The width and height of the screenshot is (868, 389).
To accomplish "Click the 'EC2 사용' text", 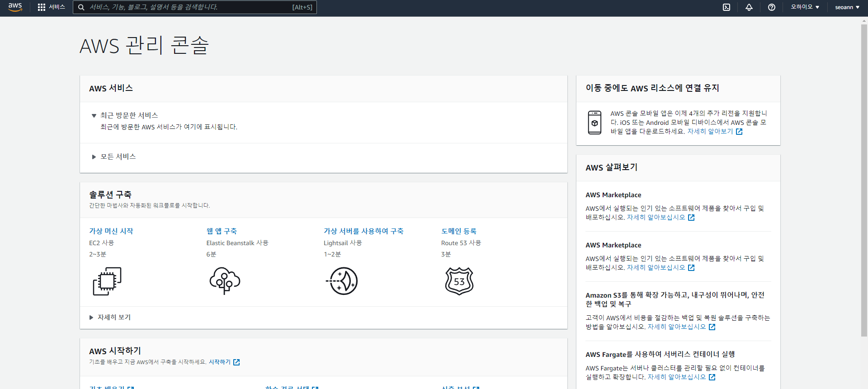I will click(102, 243).
